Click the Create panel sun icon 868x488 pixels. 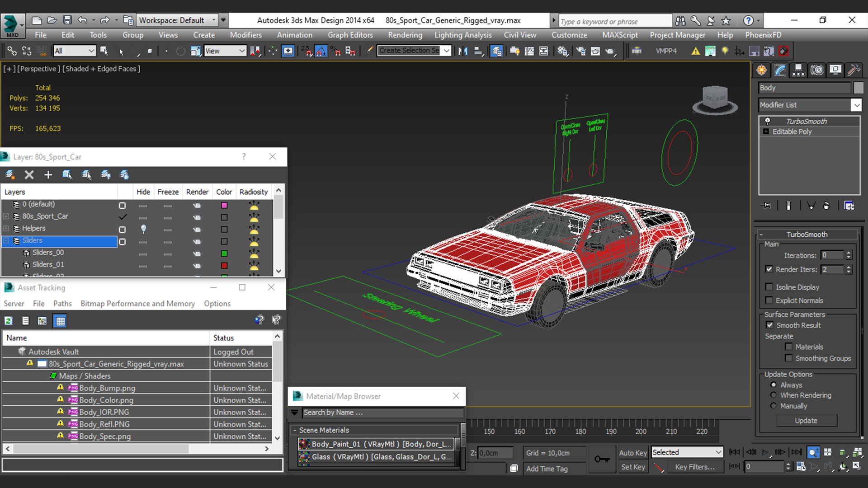tap(762, 70)
